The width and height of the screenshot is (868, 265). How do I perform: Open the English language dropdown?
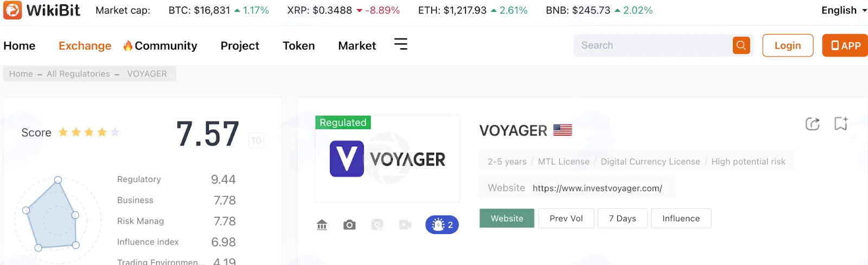[844, 10]
